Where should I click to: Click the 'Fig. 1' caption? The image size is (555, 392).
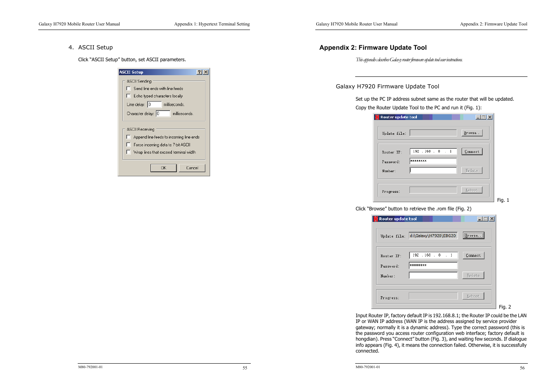click(503, 200)
